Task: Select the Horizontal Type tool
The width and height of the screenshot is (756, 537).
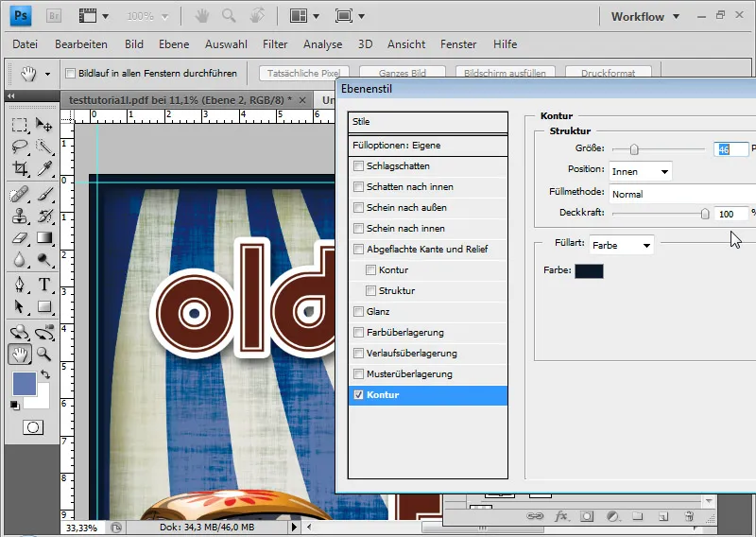Action: point(43,285)
